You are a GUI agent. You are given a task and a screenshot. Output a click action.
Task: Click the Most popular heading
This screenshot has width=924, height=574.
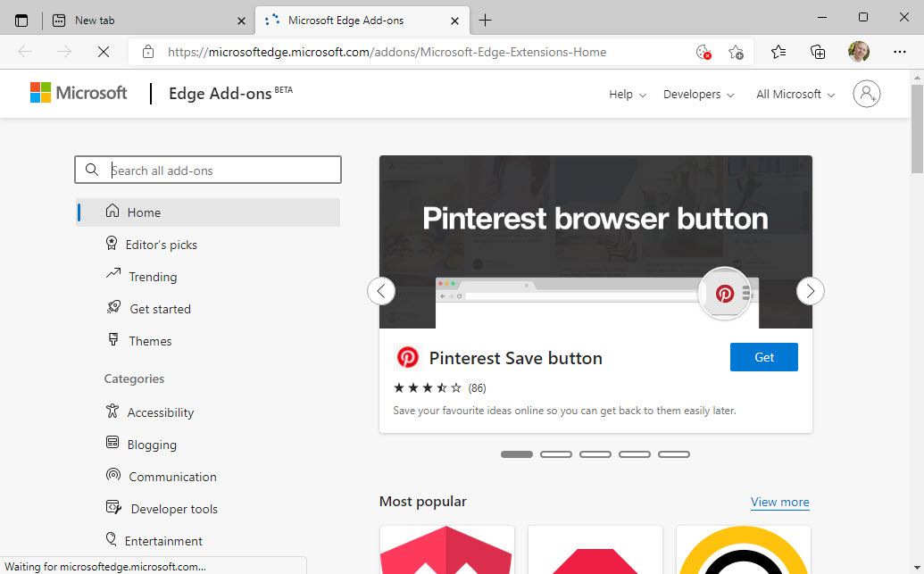click(x=422, y=502)
